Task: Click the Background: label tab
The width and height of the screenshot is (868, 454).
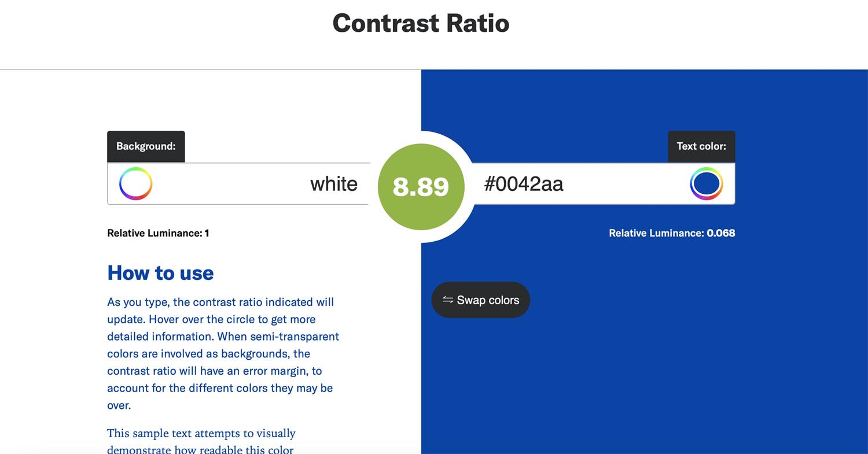Action: tap(146, 146)
